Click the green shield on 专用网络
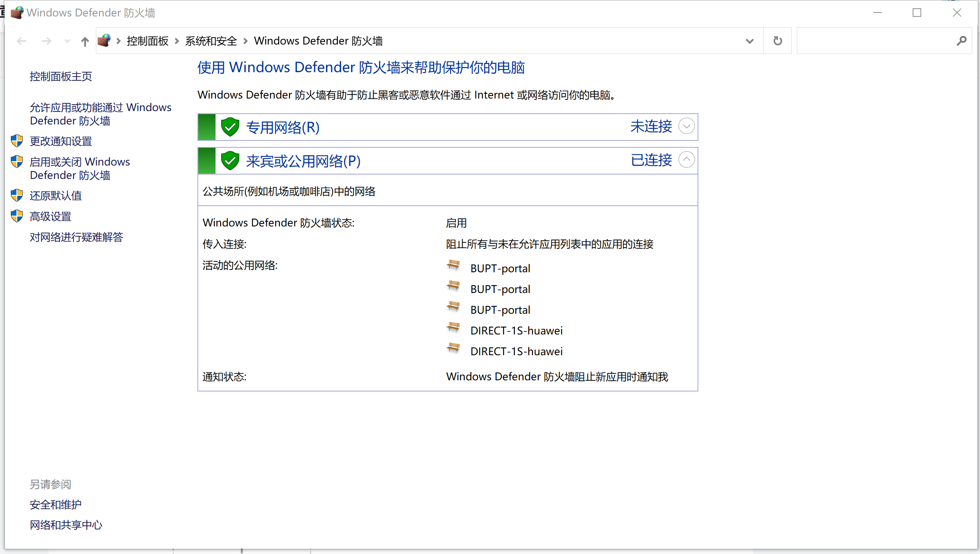Screen dimensions: 980x554 click(230, 127)
